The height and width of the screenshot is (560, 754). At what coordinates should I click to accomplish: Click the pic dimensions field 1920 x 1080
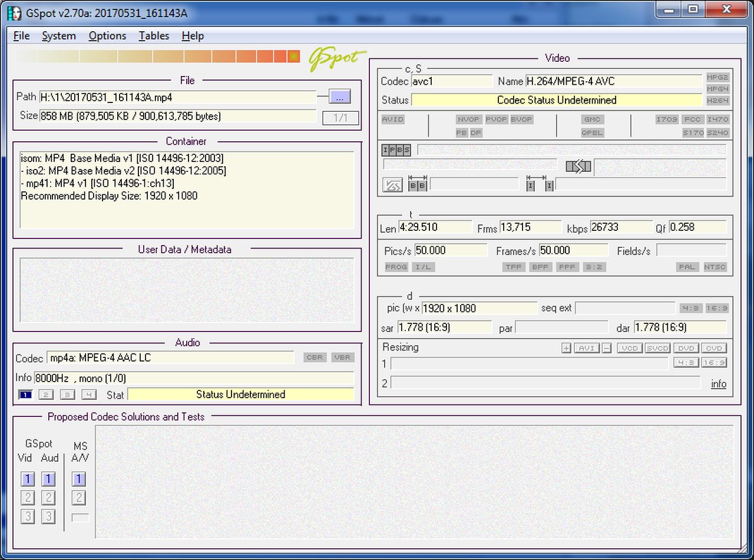coord(479,308)
